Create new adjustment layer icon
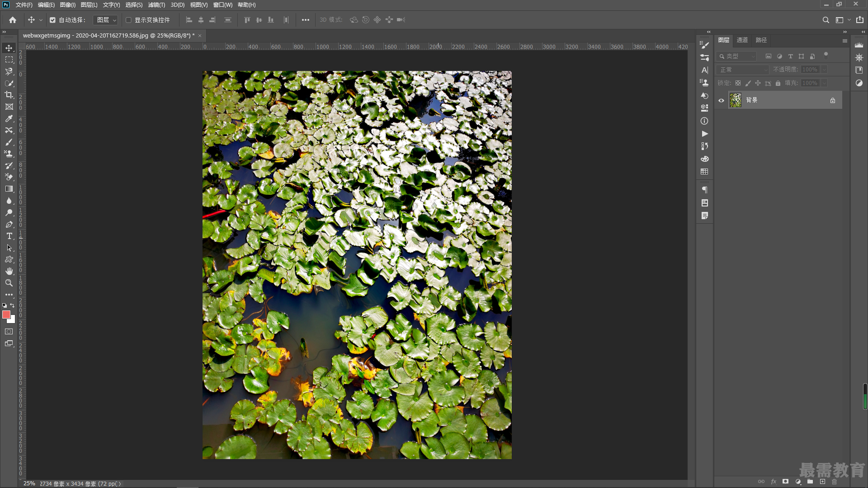Image resolution: width=868 pixels, height=488 pixels. point(798,482)
